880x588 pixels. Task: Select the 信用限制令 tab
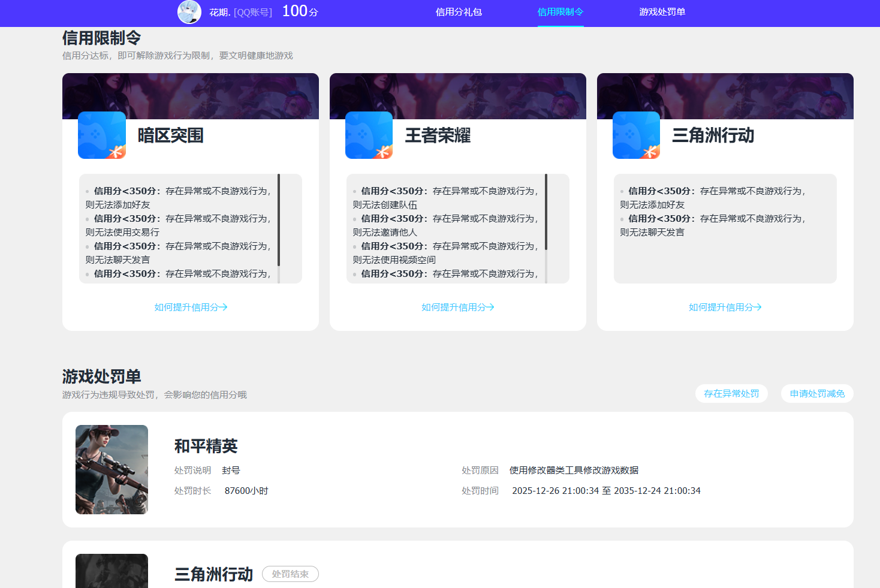pos(560,13)
